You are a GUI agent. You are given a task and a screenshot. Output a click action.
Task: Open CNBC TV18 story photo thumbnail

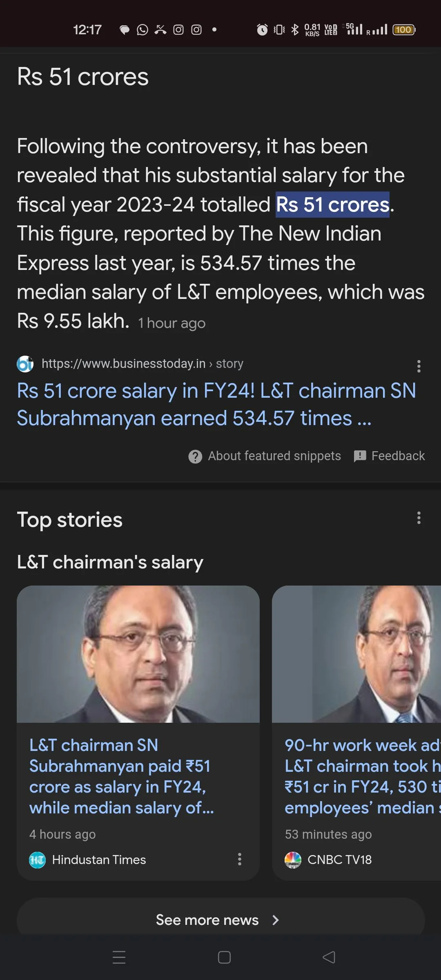(356, 654)
